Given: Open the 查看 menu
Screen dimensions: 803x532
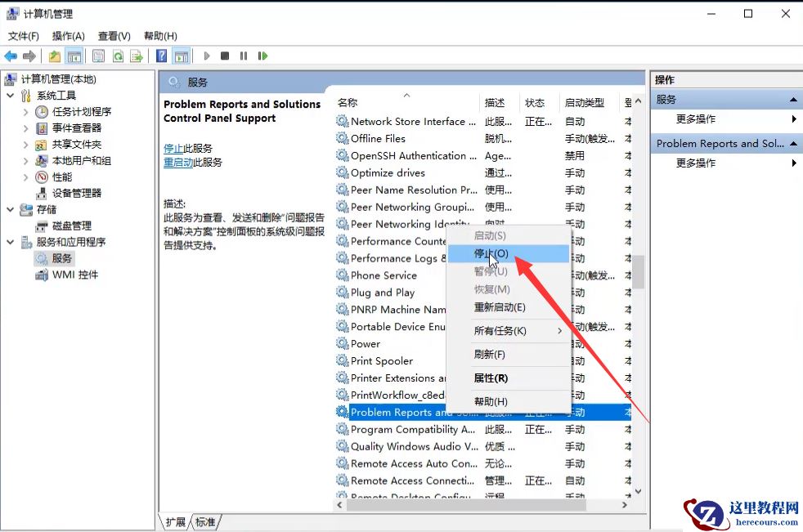Looking at the screenshot, I should pyautogui.click(x=114, y=36).
